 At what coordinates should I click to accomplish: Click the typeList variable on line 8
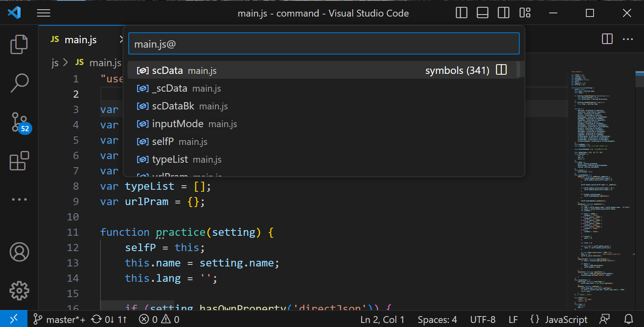click(150, 186)
